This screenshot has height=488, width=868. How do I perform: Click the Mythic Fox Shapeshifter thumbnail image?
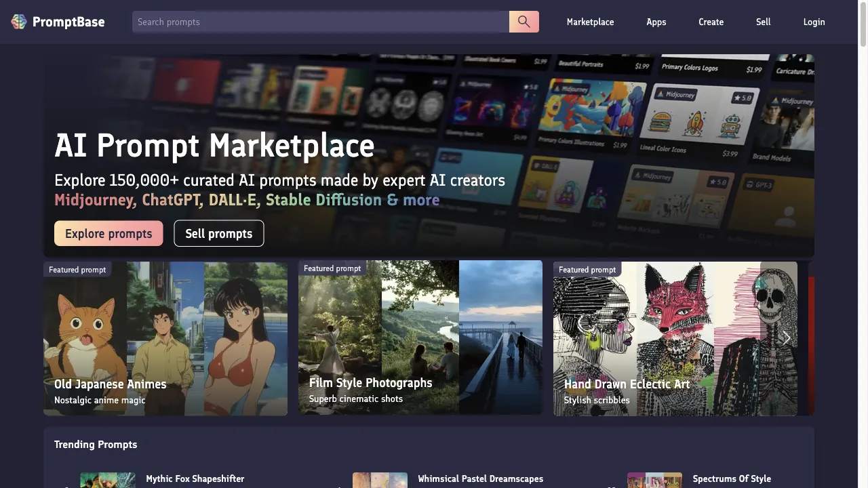point(108,480)
